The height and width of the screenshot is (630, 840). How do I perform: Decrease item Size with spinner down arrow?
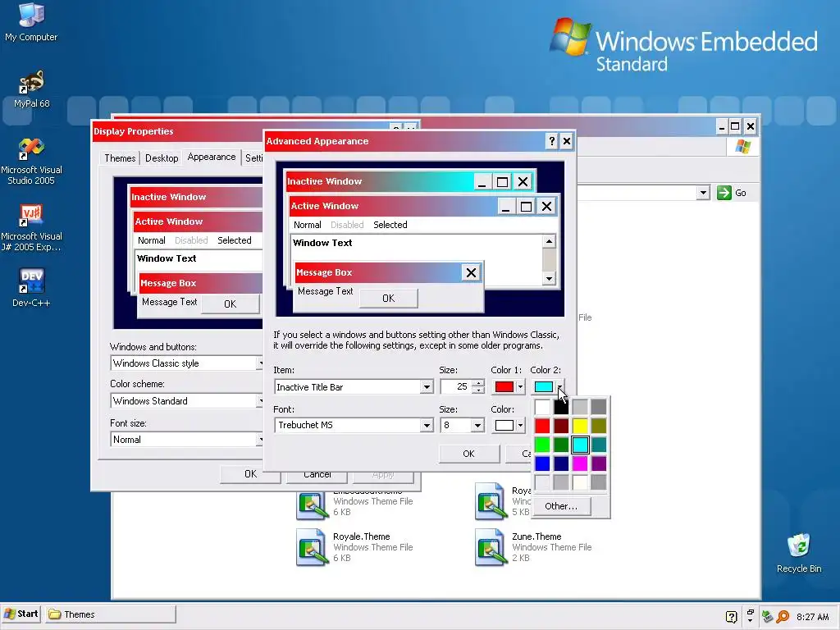[478, 390]
